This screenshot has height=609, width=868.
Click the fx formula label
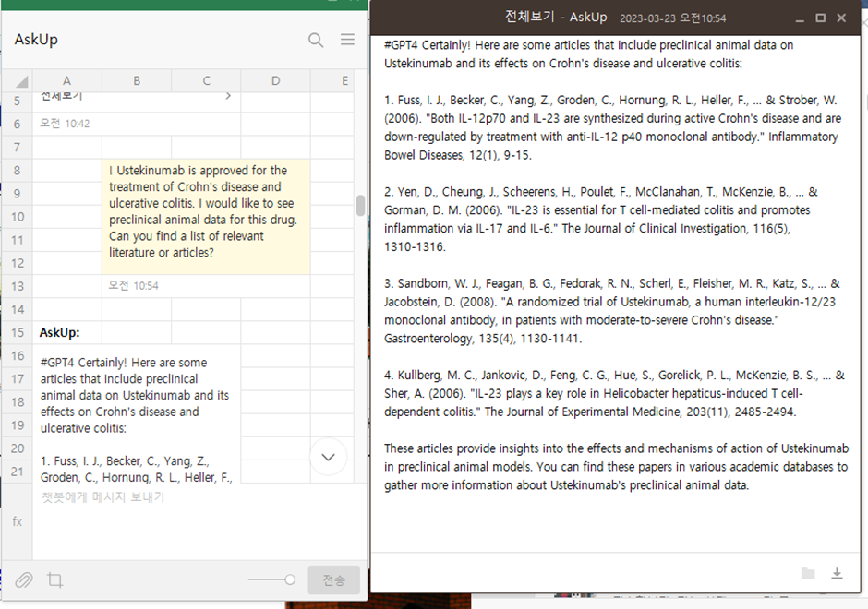click(x=18, y=521)
